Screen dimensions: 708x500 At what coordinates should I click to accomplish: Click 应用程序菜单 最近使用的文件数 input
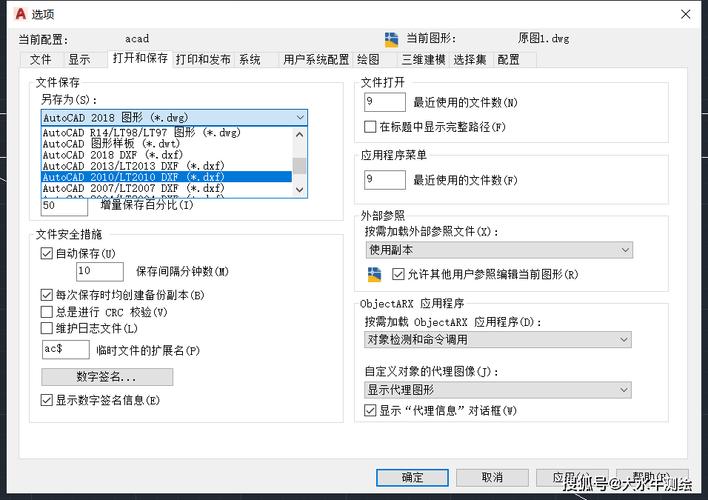[385, 180]
